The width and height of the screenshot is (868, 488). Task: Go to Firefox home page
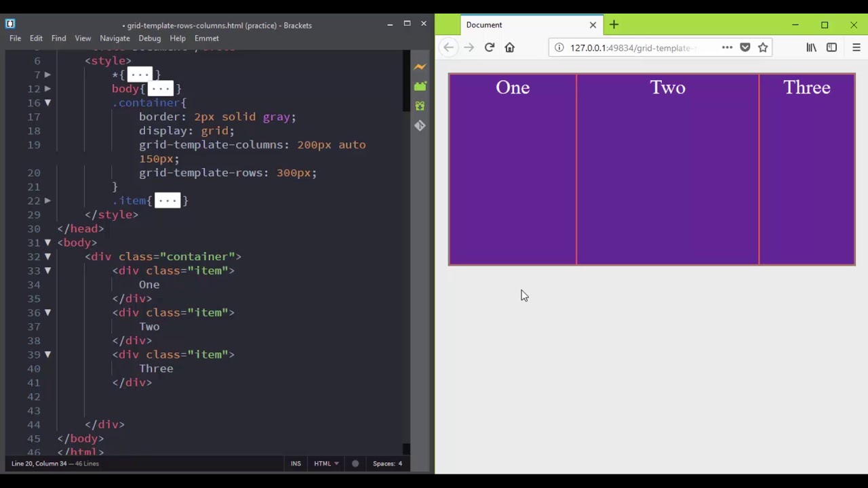click(x=509, y=47)
